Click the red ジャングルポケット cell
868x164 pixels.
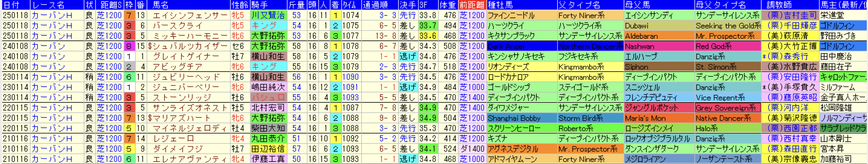point(658,108)
